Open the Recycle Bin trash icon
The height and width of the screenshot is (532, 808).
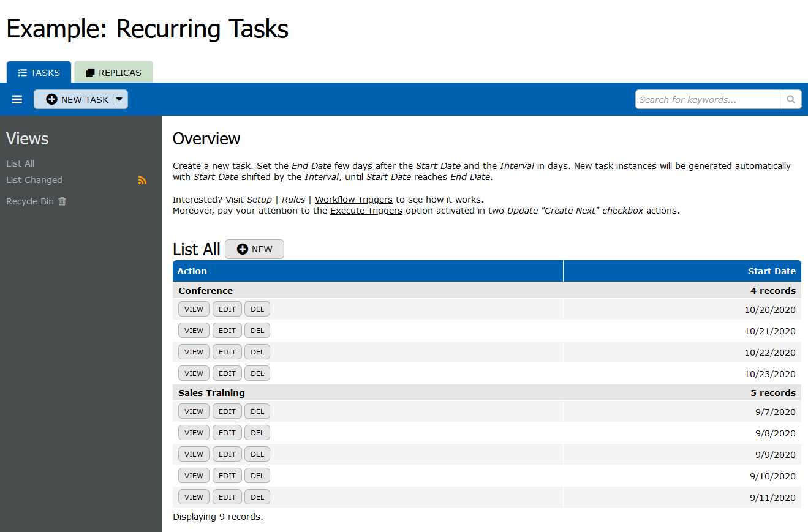pyautogui.click(x=62, y=201)
